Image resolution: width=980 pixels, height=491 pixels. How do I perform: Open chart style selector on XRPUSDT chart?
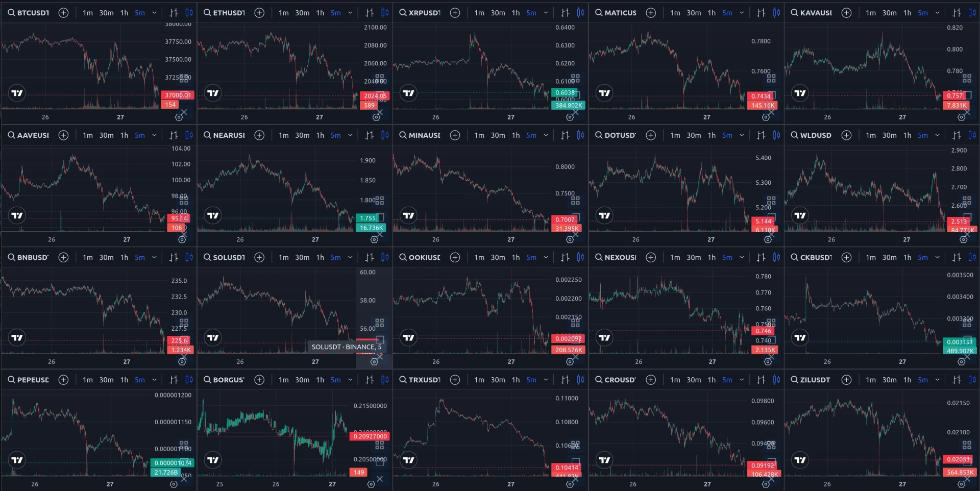pyautogui.click(x=565, y=13)
